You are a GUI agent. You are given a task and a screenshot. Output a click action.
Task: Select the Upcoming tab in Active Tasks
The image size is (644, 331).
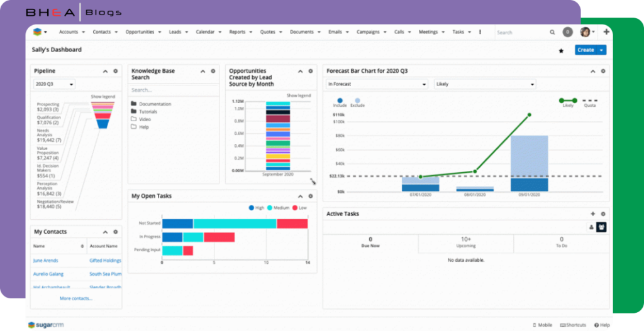click(466, 242)
